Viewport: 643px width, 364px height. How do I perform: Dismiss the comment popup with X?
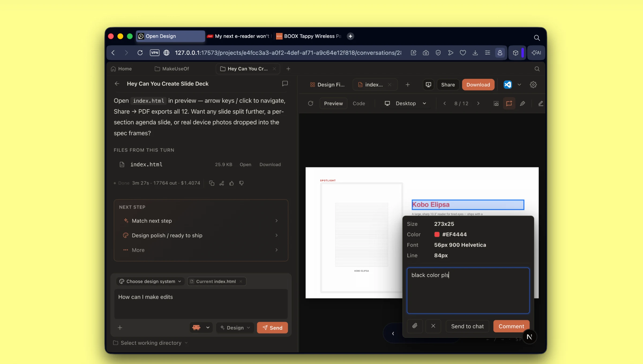pyautogui.click(x=433, y=326)
